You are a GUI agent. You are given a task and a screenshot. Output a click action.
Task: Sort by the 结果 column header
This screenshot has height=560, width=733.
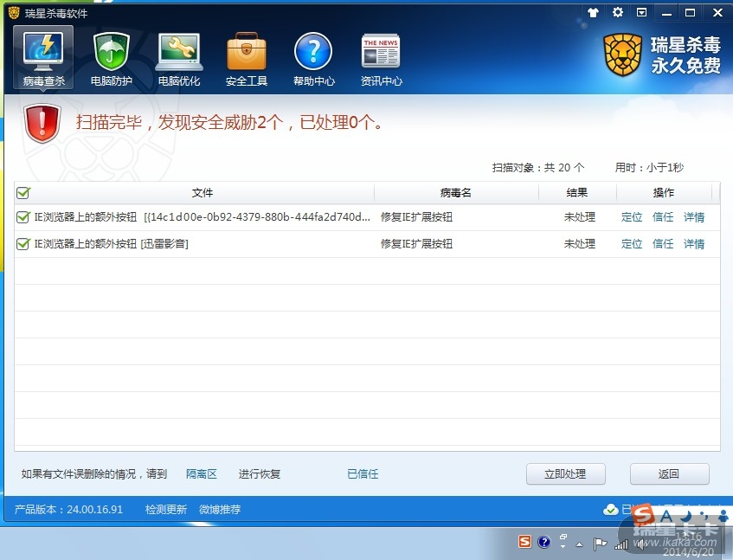coord(576,193)
